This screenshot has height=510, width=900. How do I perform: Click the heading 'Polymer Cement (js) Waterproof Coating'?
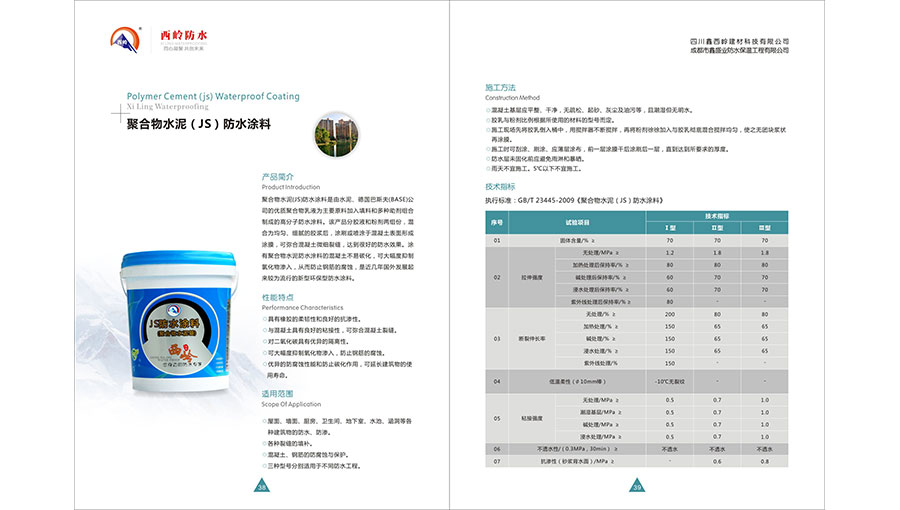(x=213, y=96)
